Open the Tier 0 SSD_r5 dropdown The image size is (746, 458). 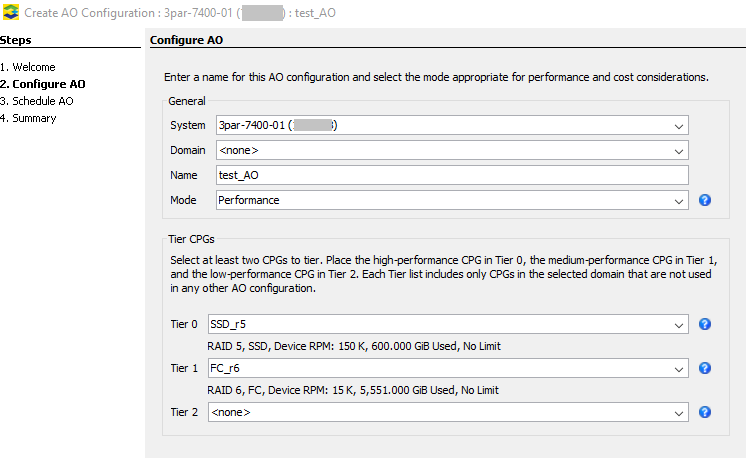tap(448, 324)
